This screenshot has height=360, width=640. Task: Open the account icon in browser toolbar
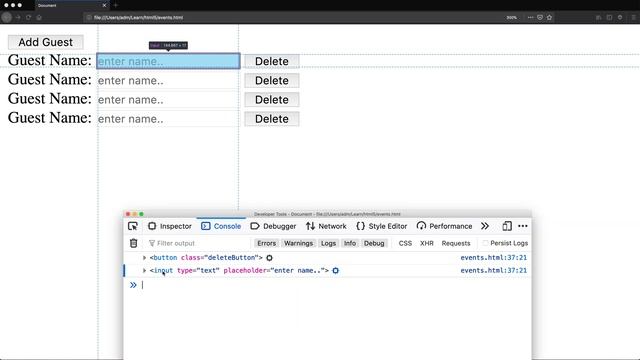point(620,18)
